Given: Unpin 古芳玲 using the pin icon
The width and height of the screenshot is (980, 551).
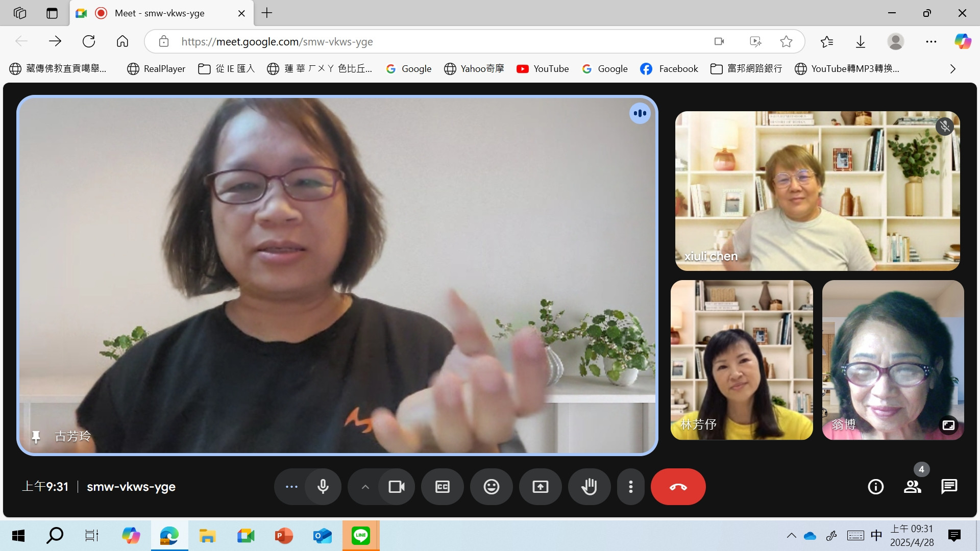Looking at the screenshot, I should 36,437.
